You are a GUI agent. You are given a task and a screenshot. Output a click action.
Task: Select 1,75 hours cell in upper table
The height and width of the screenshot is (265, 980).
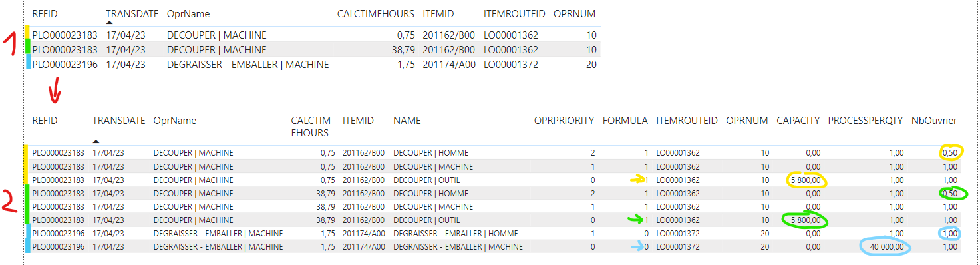(406, 65)
